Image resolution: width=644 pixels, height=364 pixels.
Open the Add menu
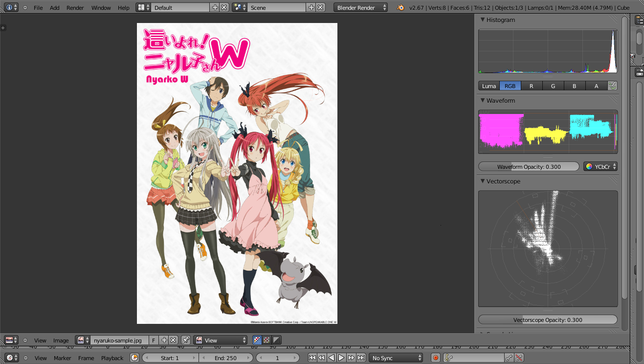coord(55,8)
